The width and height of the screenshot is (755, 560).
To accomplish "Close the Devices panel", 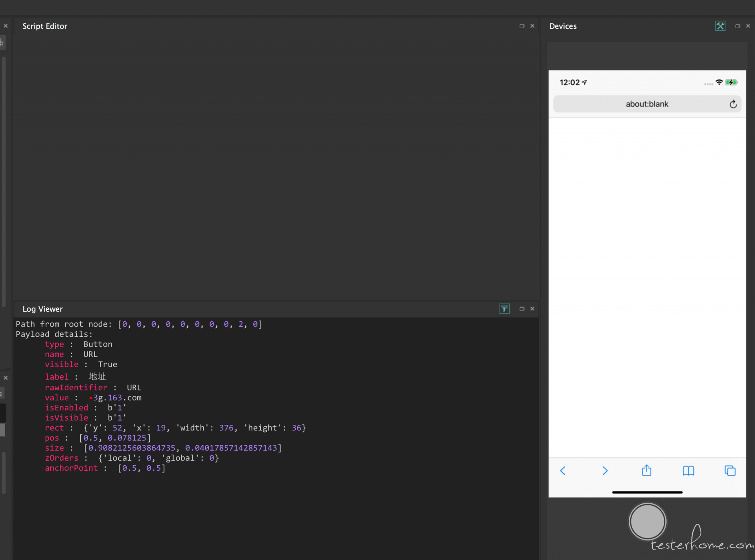I will tap(748, 26).
